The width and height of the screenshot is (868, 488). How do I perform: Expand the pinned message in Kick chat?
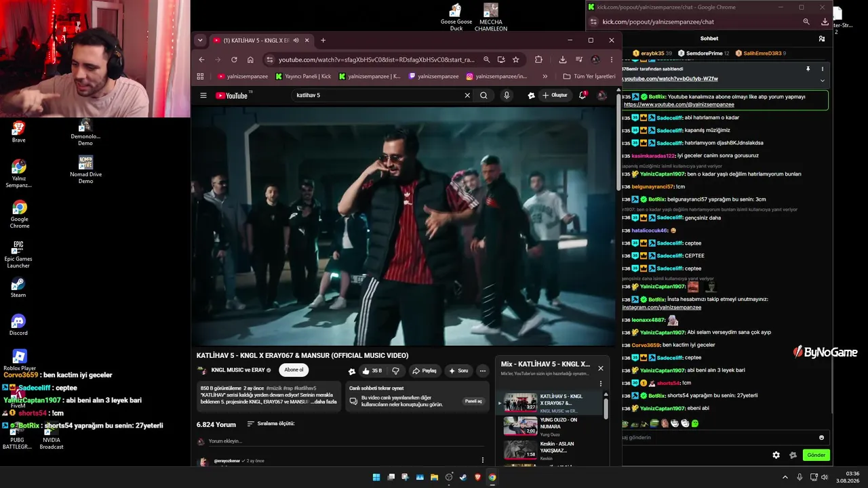[823, 80]
